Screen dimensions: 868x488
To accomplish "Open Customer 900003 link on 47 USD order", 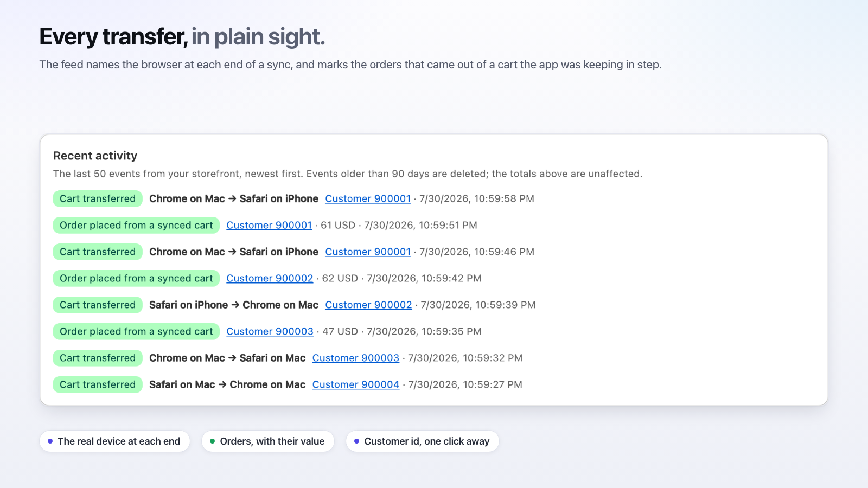I will click(x=270, y=331).
